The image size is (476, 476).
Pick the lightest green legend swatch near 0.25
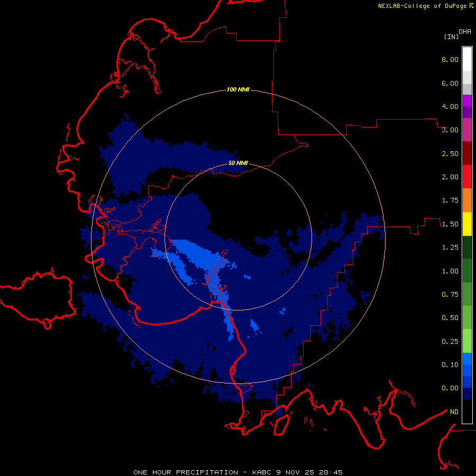(x=467, y=341)
